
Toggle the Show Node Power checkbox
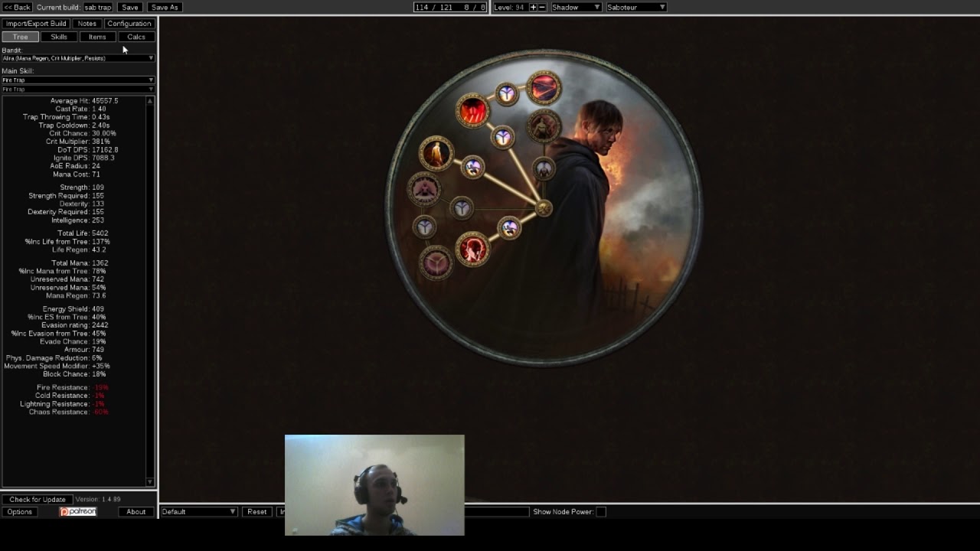point(601,511)
